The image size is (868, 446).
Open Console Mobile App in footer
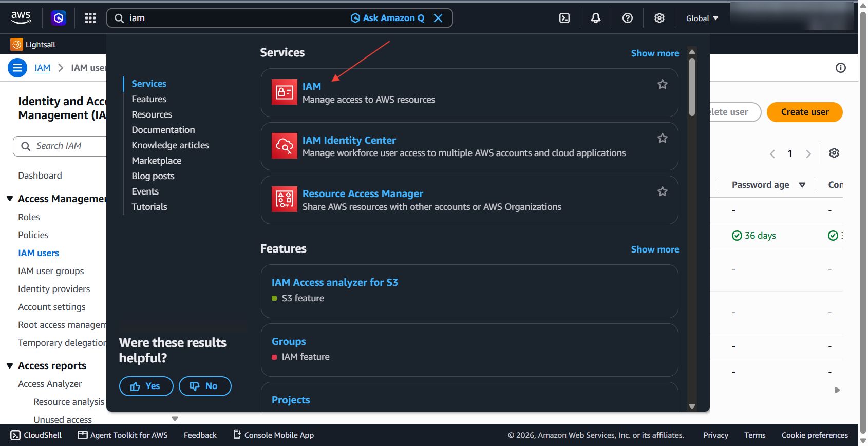point(273,435)
